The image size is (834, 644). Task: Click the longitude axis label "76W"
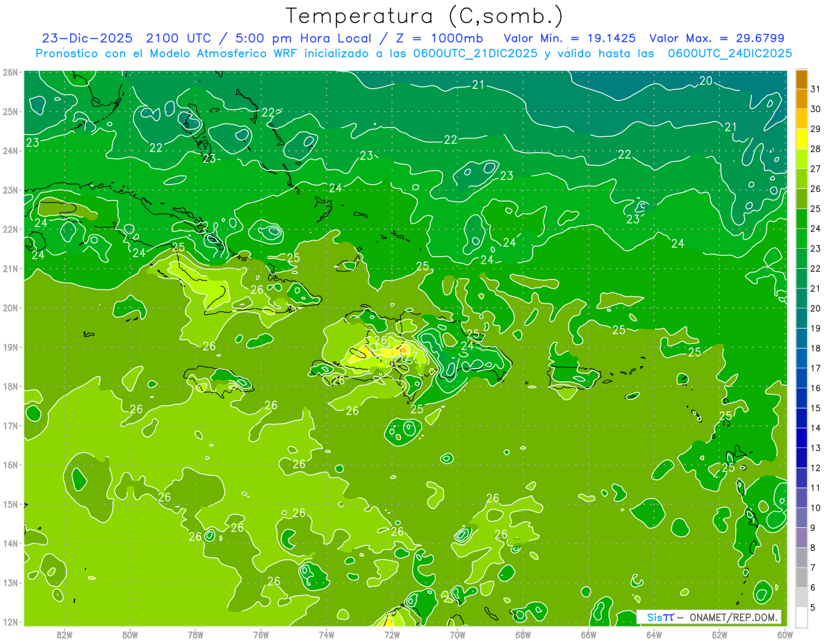point(261,634)
